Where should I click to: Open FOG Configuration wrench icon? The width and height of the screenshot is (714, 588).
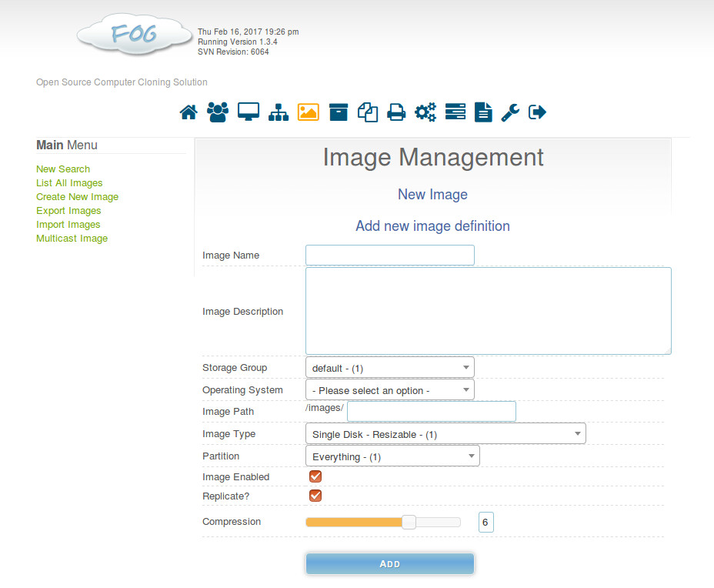click(510, 112)
